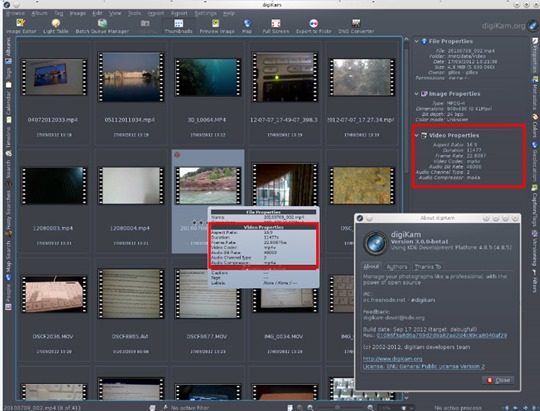Open the Versioning right sidebar tab

click(534, 248)
